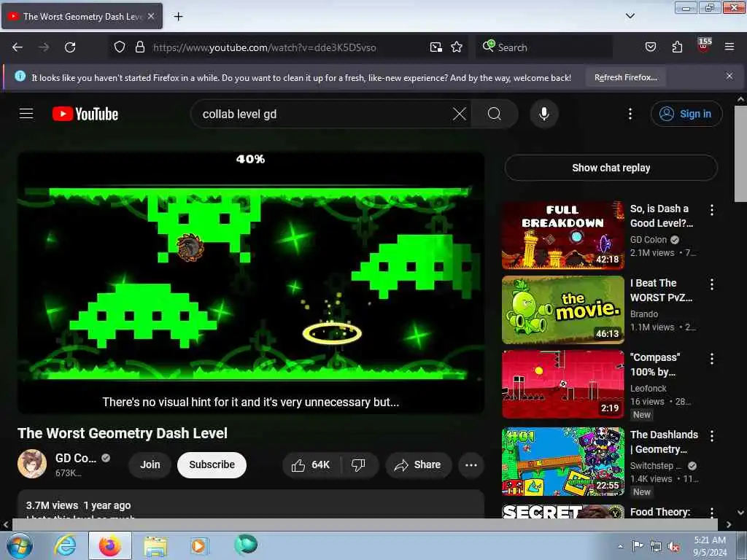This screenshot has width=747, height=560.
Task: Open Firefox extensions puzzle icon
Action: click(677, 47)
